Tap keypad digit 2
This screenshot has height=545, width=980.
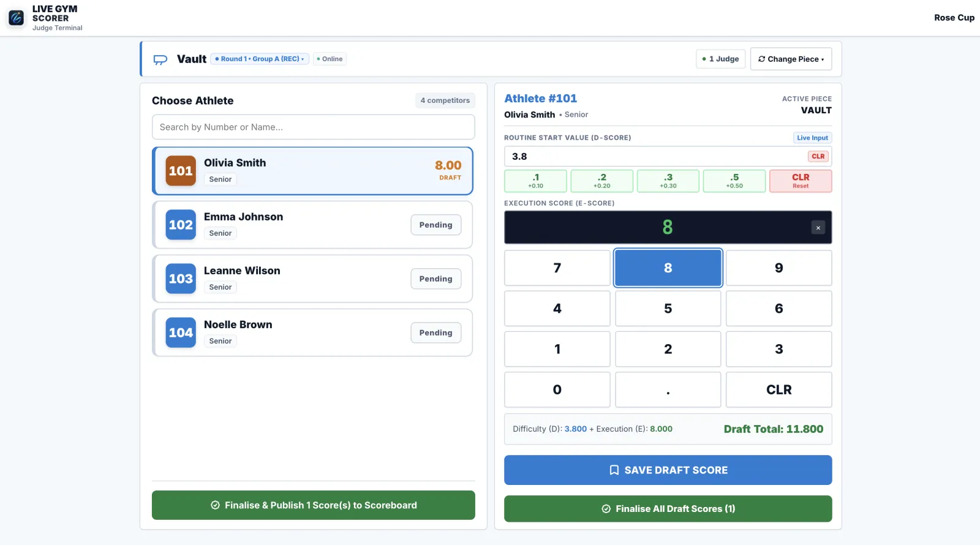668,349
